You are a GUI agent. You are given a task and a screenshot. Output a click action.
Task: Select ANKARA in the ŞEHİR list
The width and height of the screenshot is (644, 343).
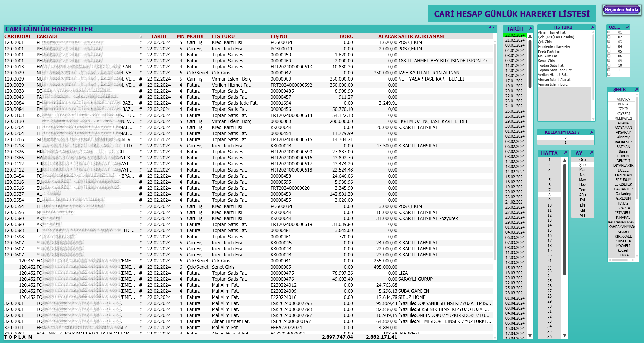point(623,99)
